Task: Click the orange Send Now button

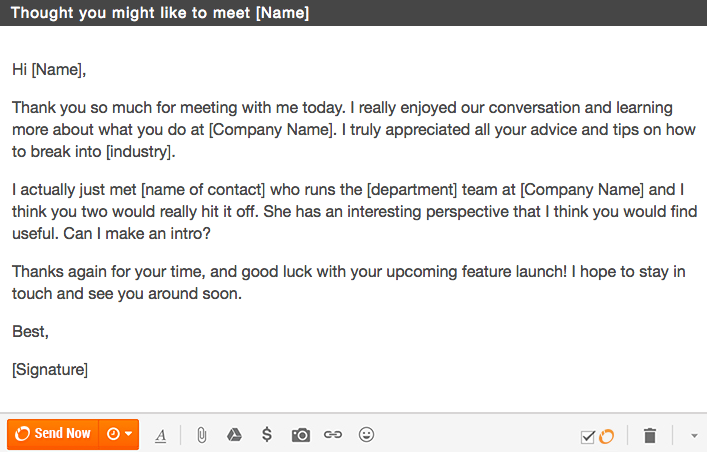Action: (53, 434)
